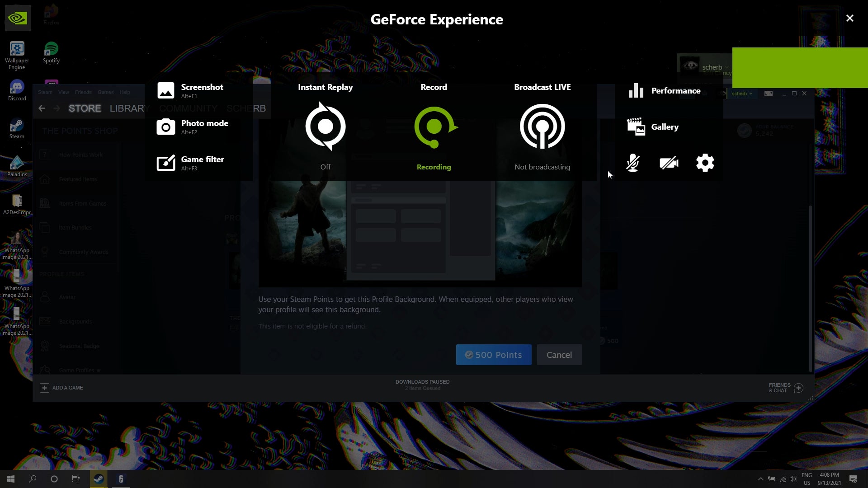Open the volume control in tray
The image size is (868, 488).
tap(793, 479)
